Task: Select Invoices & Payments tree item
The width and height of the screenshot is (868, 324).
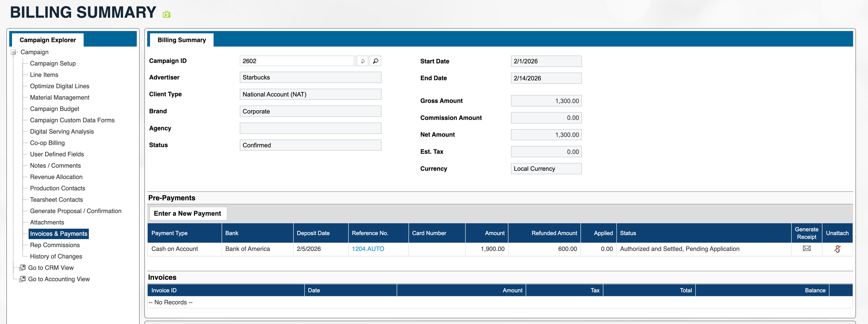Action: [x=59, y=234]
